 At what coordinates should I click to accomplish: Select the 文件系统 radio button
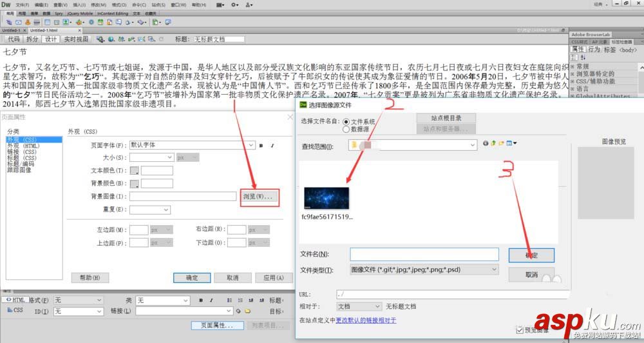click(x=346, y=122)
